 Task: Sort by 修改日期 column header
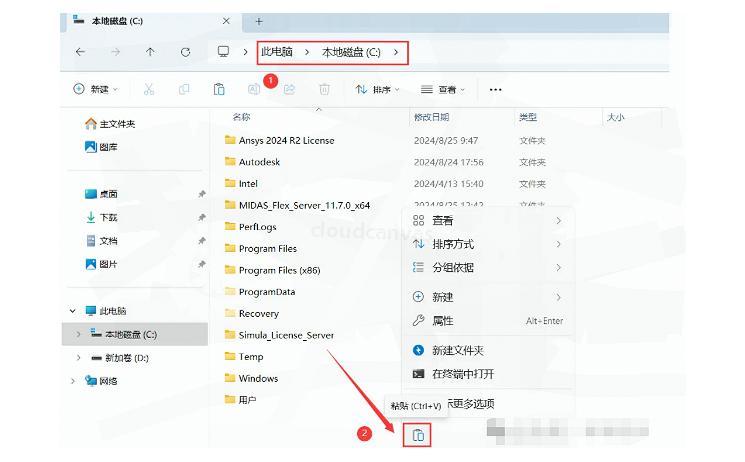click(432, 117)
